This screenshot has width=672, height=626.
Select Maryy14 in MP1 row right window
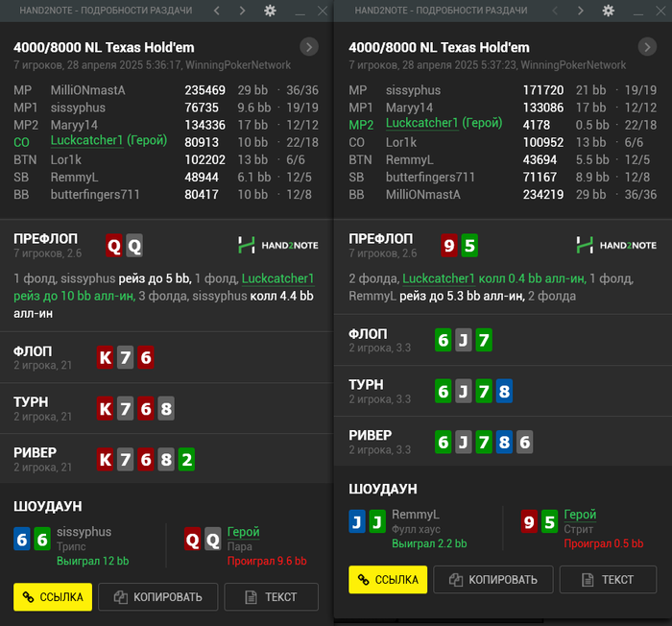409,108
